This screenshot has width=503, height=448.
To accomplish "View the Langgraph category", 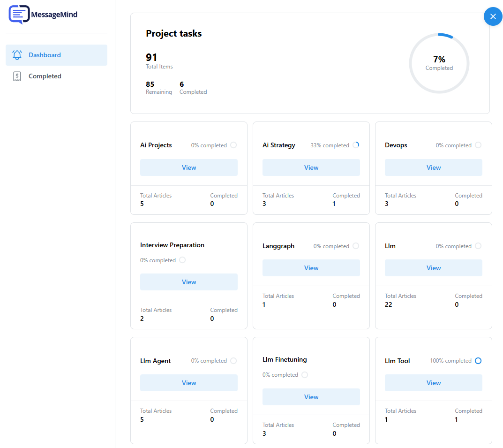I will click(311, 268).
